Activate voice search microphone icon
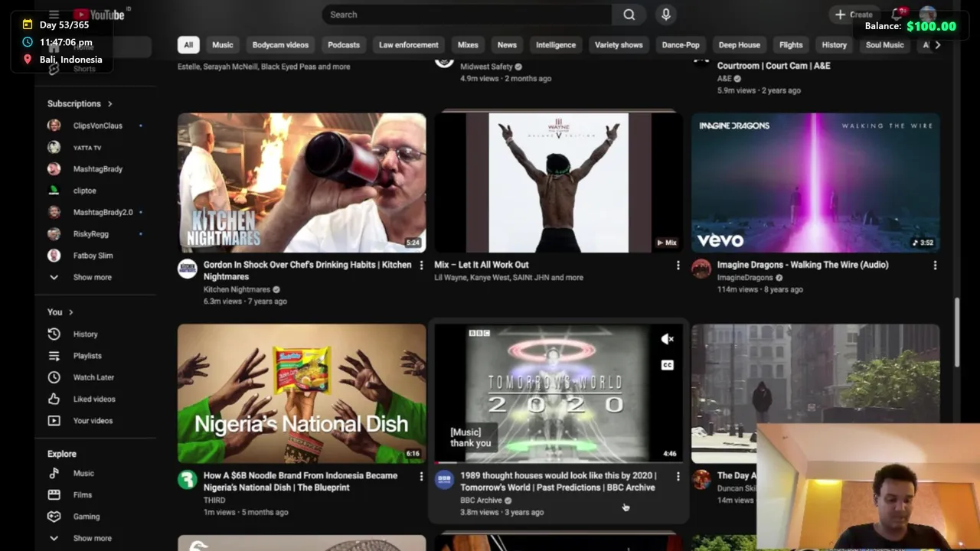Viewport: 980px width, 551px height. (665, 15)
